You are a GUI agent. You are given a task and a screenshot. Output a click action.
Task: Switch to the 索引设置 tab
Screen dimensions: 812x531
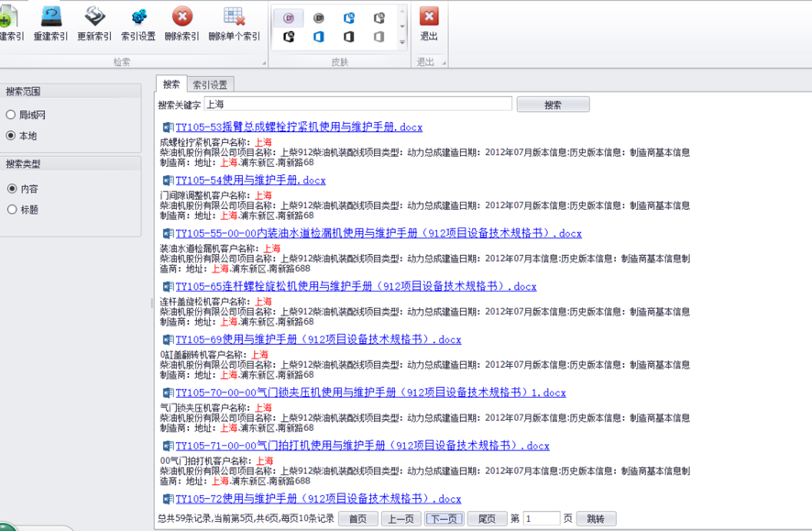point(209,83)
